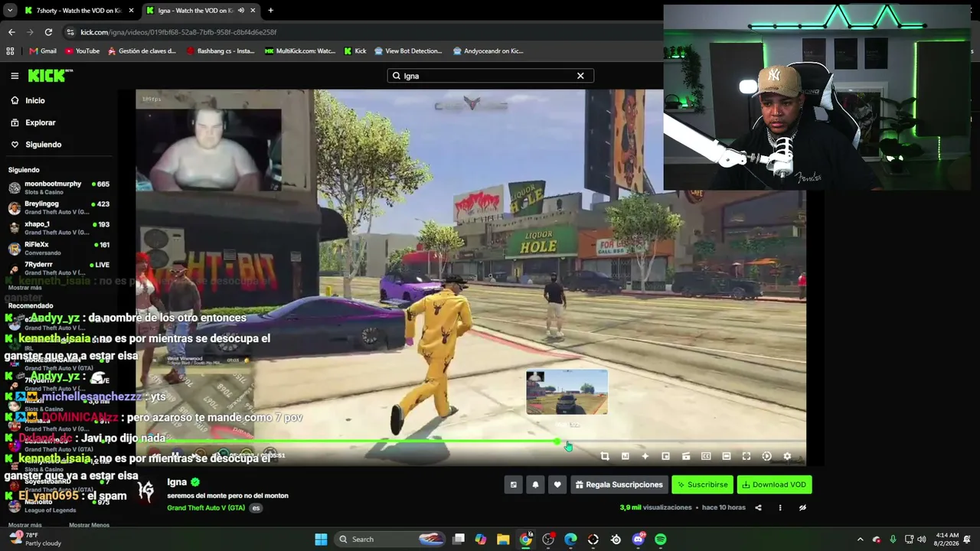
Task: Open a new browser tab
Action: 270,11
